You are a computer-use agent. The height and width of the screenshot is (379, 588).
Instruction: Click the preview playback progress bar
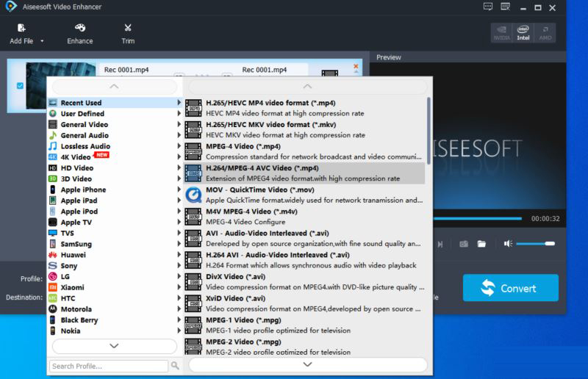(477, 219)
